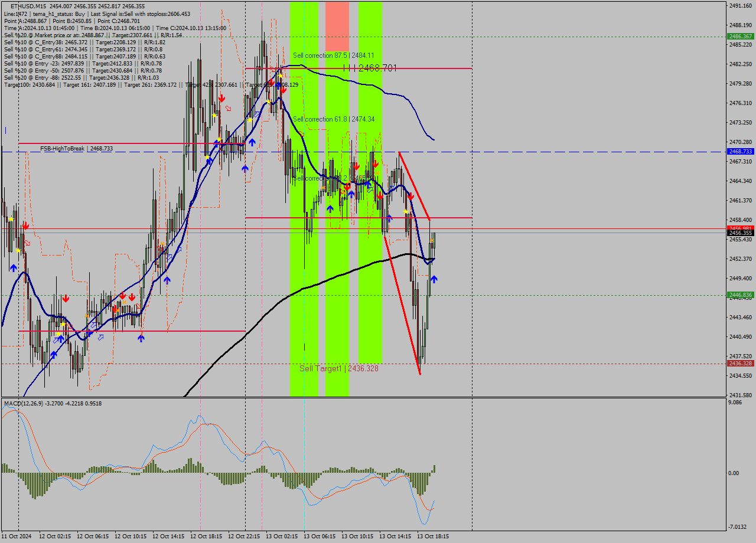
Task: Click the '12 Oct 22:15' time axis label
Action: tap(244, 537)
